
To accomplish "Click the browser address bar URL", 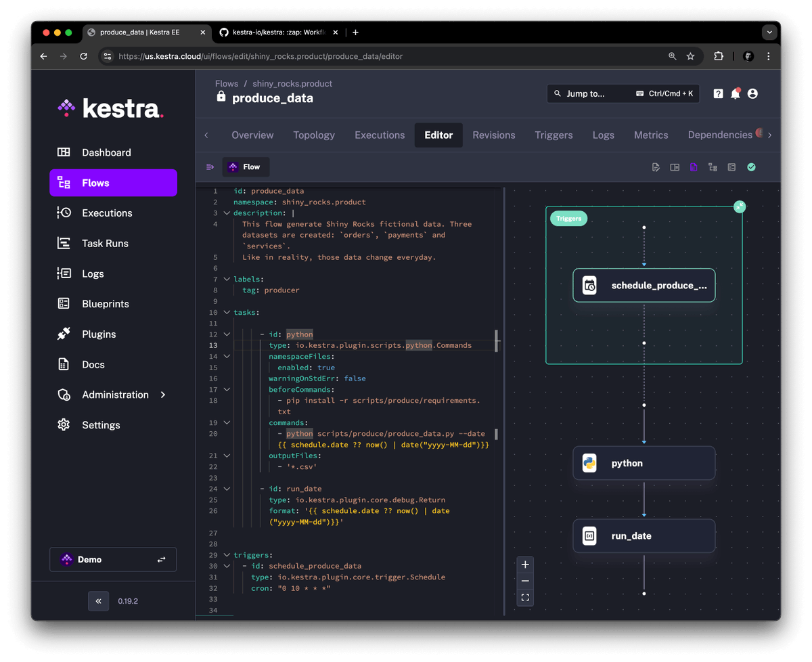I will click(x=261, y=56).
